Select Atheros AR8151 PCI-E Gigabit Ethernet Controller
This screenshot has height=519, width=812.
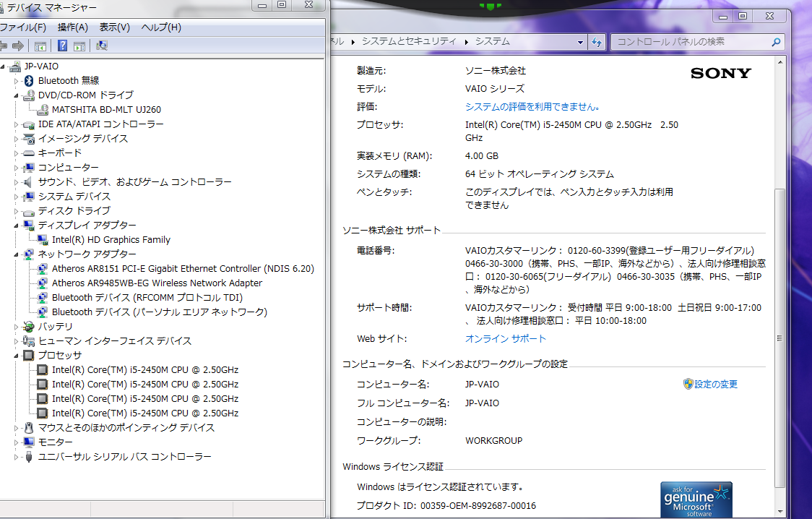[x=183, y=269]
